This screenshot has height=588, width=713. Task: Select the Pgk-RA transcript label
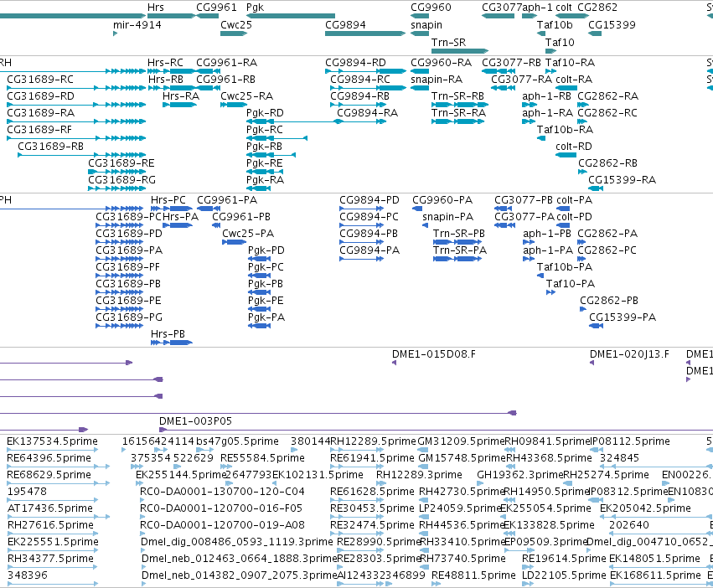coord(265,179)
